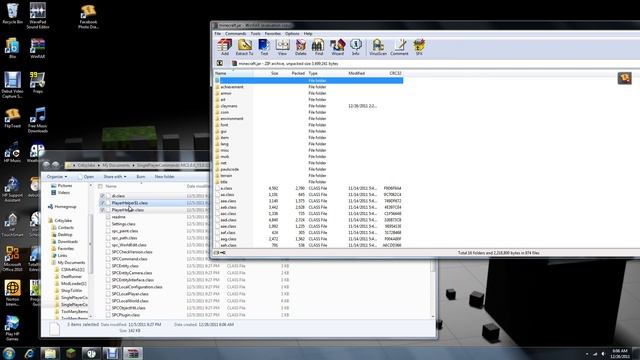Select SPCPlugin.class in Explorer list
Image resolution: width=640 pixels, height=360 pixels.
click(x=126, y=315)
